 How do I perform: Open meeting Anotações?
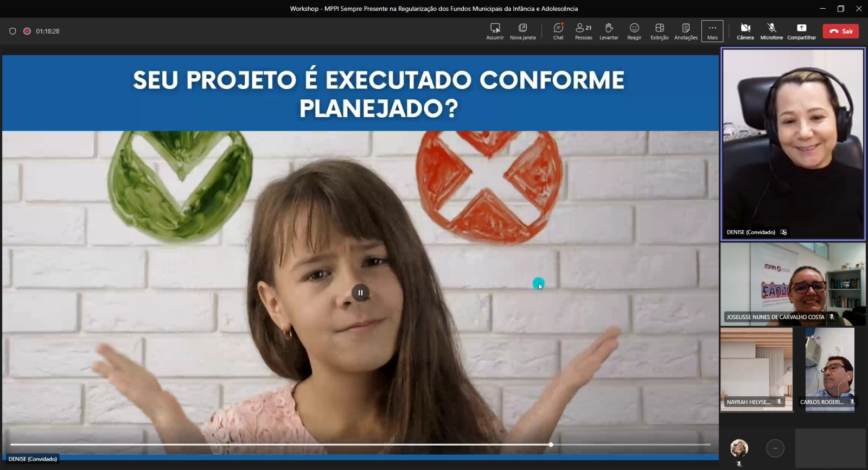(686, 31)
